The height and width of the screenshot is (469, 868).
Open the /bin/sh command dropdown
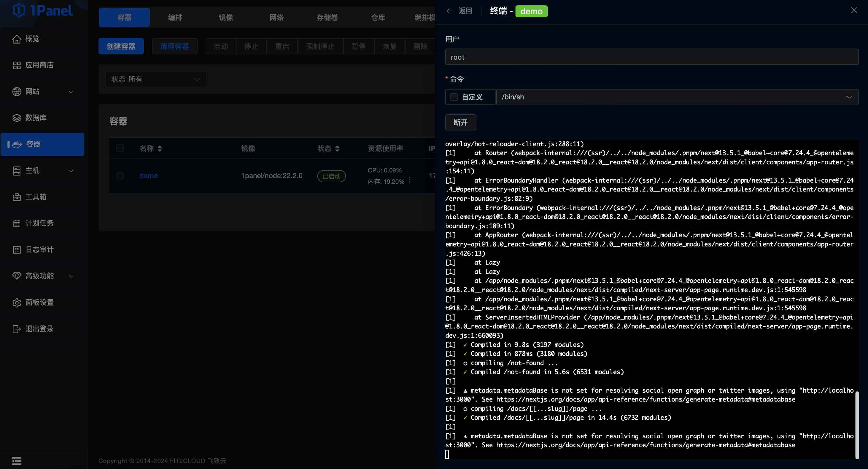(677, 97)
